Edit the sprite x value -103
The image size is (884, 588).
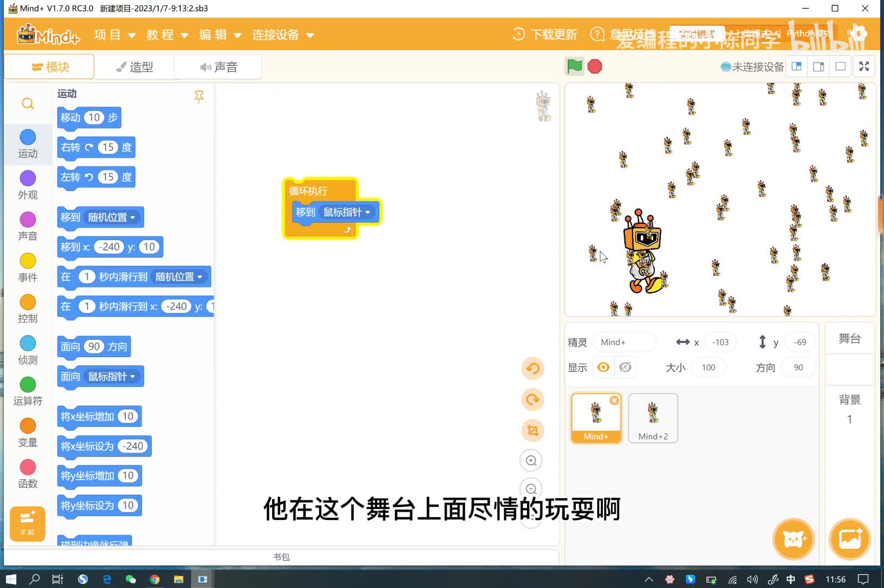point(720,342)
